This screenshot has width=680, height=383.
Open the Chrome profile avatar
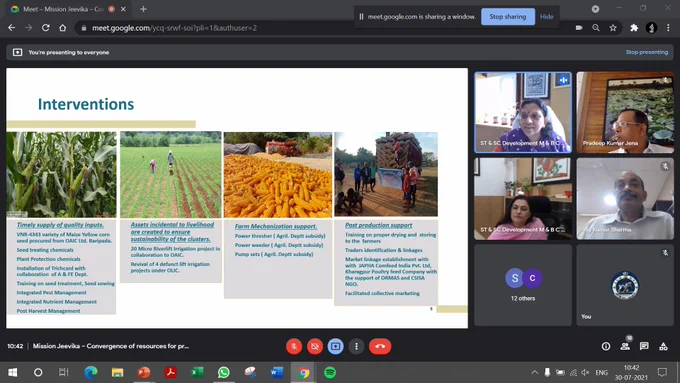click(x=651, y=28)
